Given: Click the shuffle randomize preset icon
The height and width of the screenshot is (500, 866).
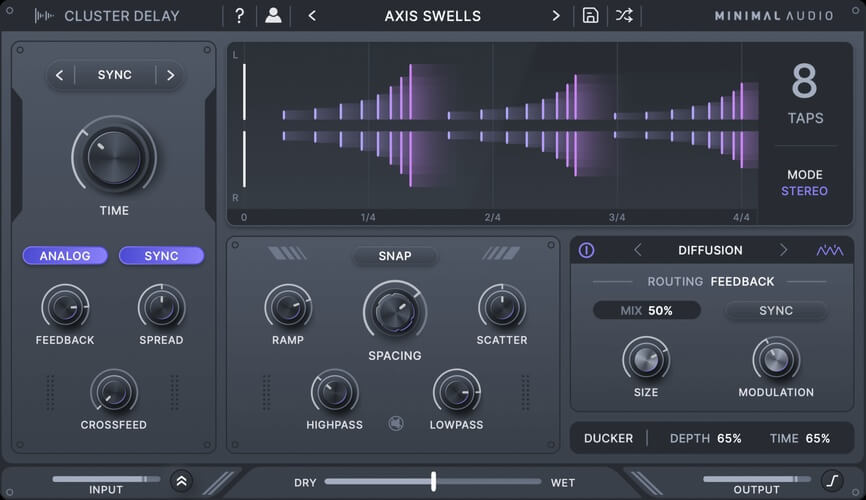Looking at the screenshot, I should (x=624, y=16).
